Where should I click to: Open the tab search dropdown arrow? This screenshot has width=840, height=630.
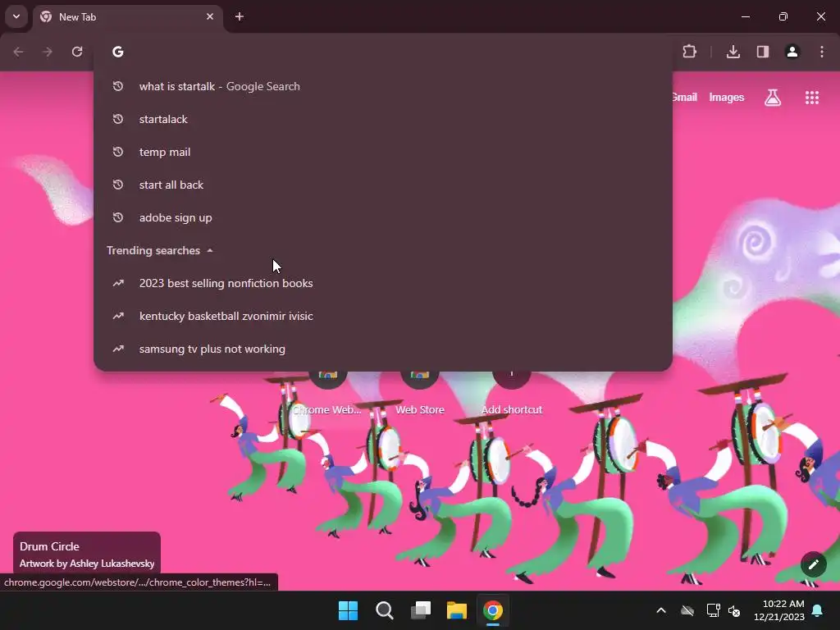pos(16,16)
